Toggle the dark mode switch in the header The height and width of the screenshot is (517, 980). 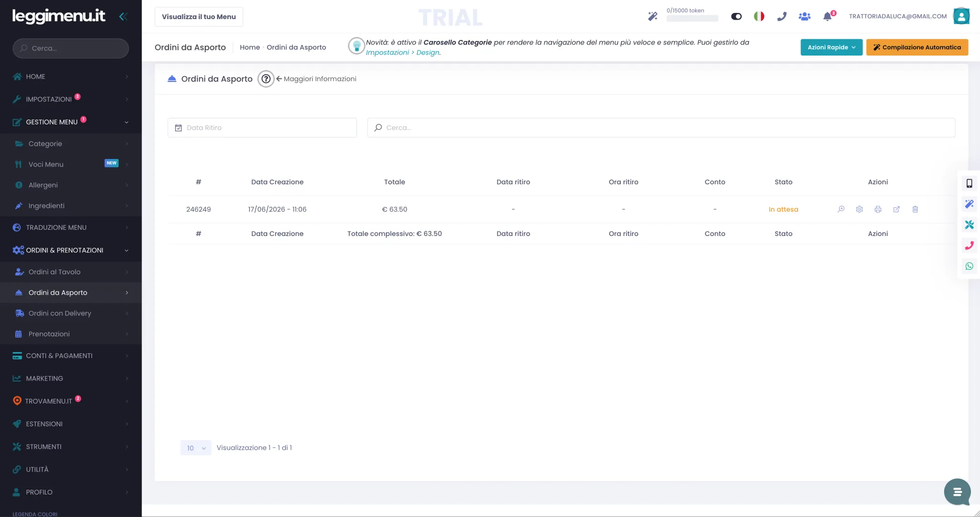tap(736, 16)
